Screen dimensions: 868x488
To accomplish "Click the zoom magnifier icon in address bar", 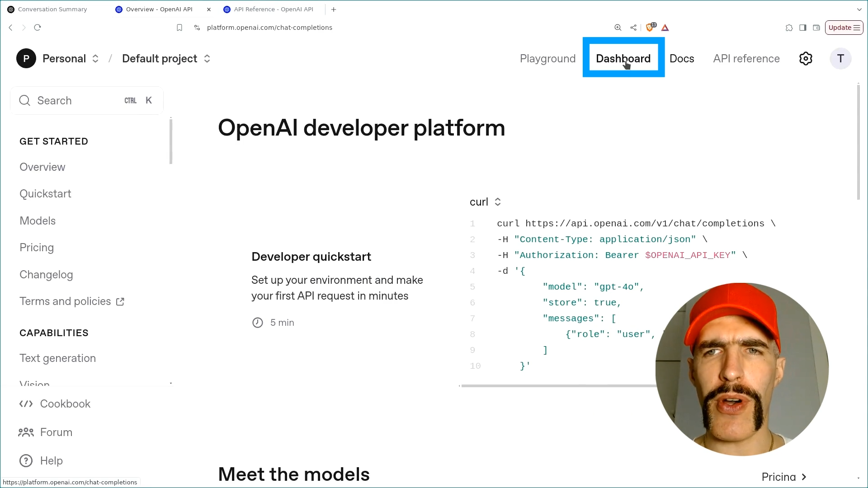I will pos(618,28).
